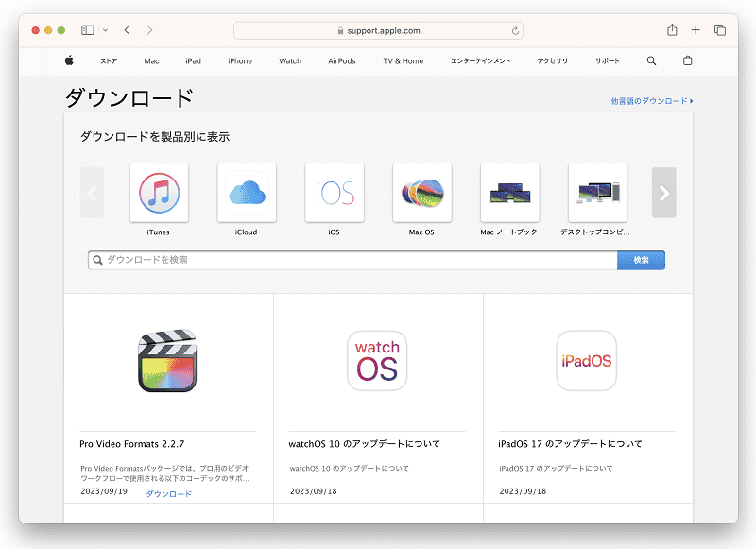Click the iCloud label under icon
Screen dimensions: 756x549
tap(246, 232)
